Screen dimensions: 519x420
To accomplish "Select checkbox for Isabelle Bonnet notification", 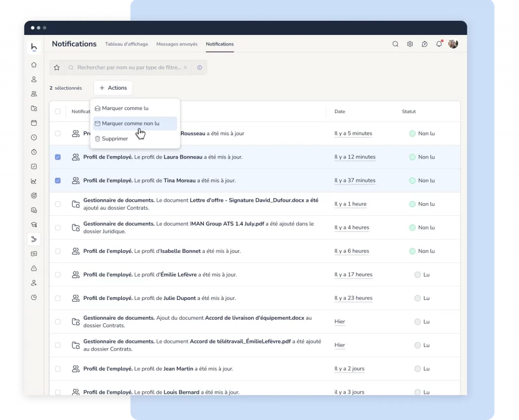I will click(x=58, y=251).
